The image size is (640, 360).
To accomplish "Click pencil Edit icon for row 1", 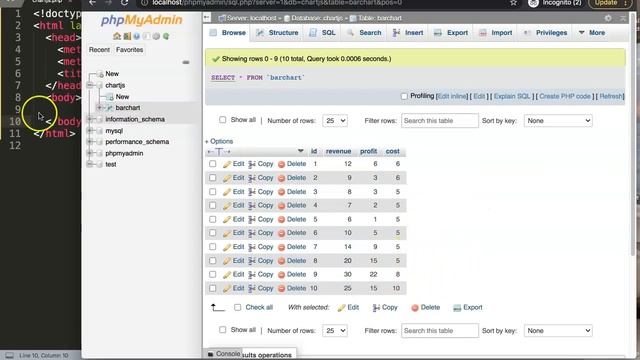I will click(x=227, y=164).
